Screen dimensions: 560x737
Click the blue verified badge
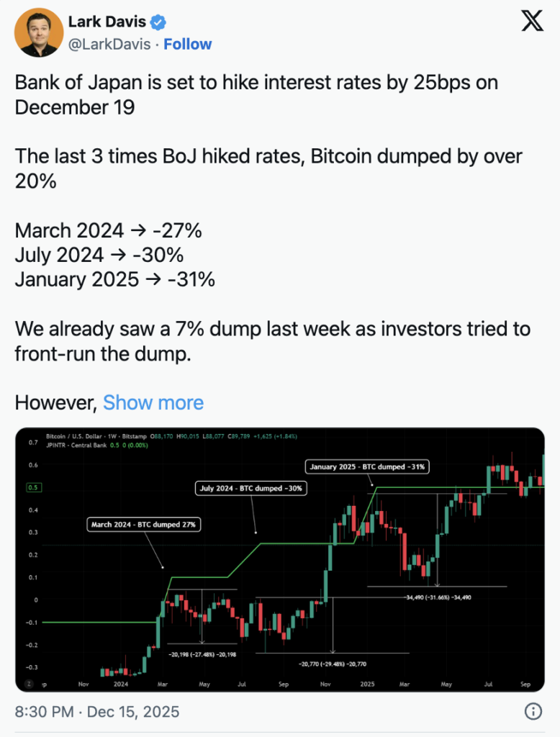pyautogui.click(x=158, y=22)
